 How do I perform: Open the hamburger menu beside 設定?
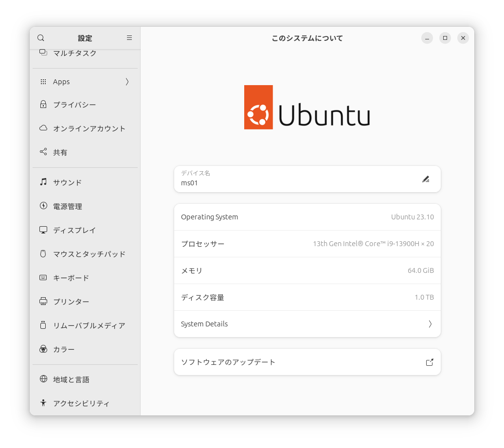(129, 38)
